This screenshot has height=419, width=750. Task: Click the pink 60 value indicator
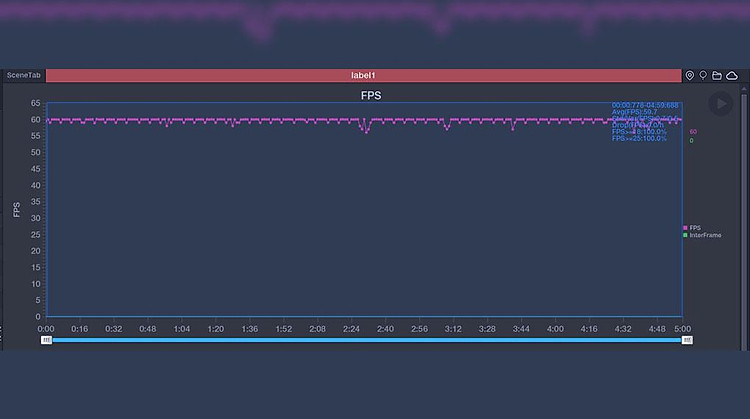tap(693, 132)
